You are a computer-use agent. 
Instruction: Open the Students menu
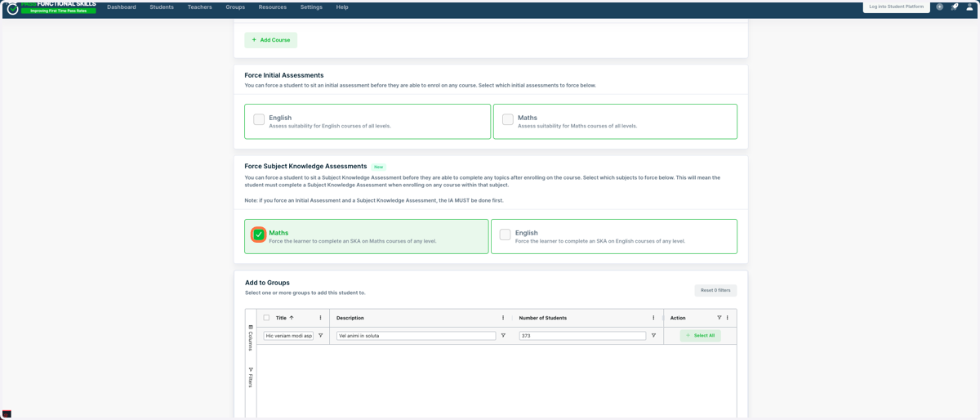pos(162,7)
